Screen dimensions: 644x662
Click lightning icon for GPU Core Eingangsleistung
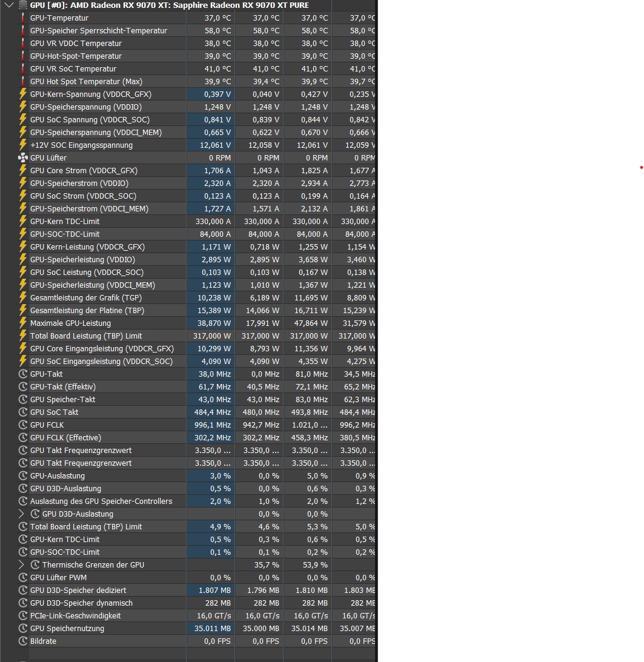pyautogui.click(x=23, y=348)
